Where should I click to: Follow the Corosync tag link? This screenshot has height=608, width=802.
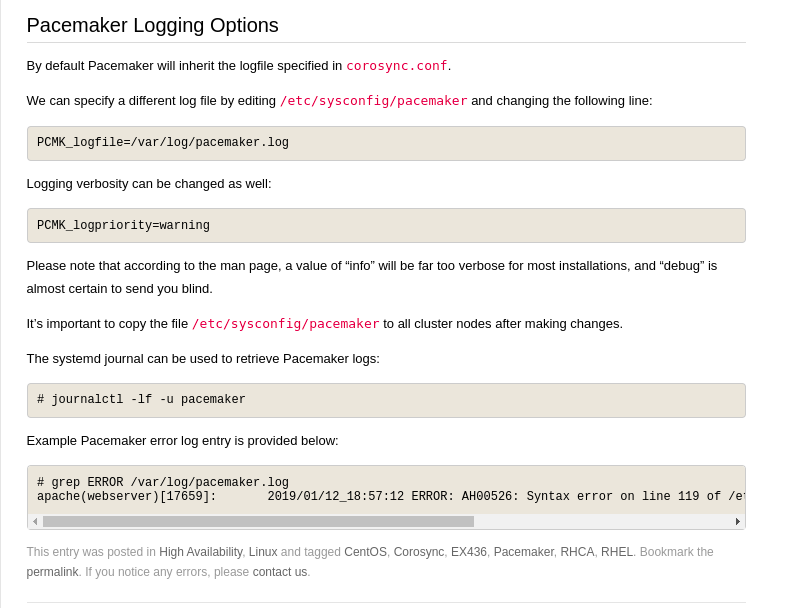[419, 552]
